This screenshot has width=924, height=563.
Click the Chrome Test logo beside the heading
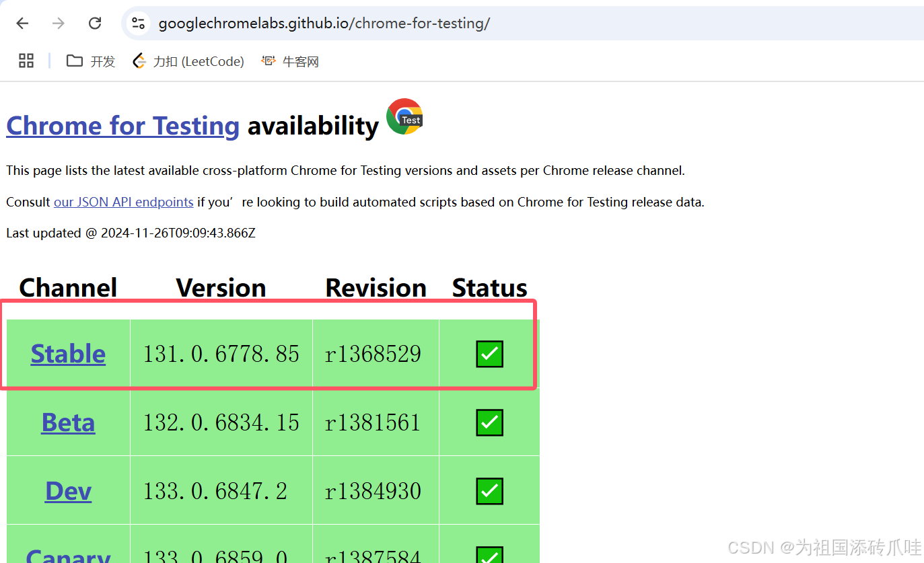pos(404,116)
